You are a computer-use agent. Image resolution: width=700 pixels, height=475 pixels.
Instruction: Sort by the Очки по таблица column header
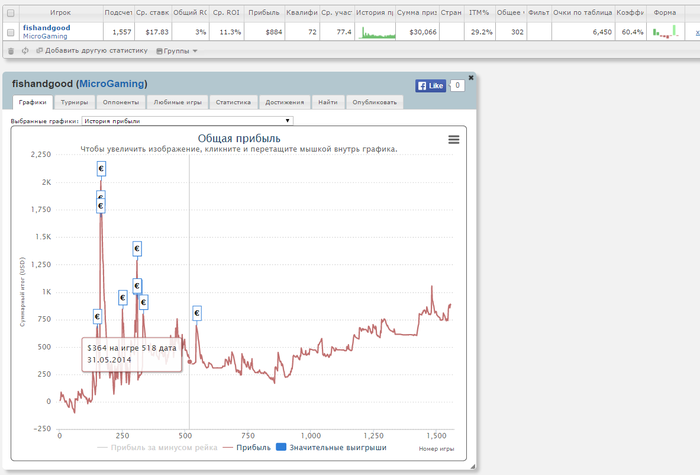[x=583, y=13]
